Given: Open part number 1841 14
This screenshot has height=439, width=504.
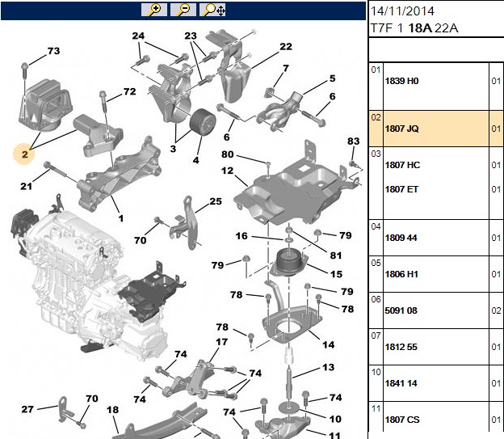Looking at the screenshot, I should tap(401, 383).
